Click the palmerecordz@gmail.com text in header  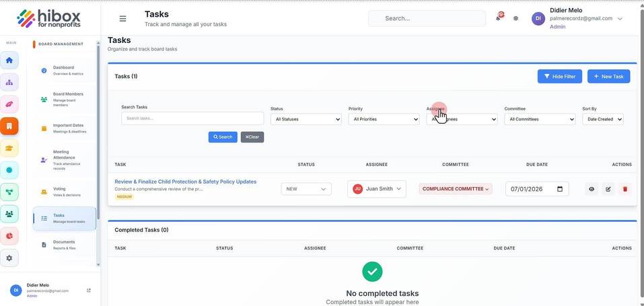pyautogui.click(x=581, y=18)
